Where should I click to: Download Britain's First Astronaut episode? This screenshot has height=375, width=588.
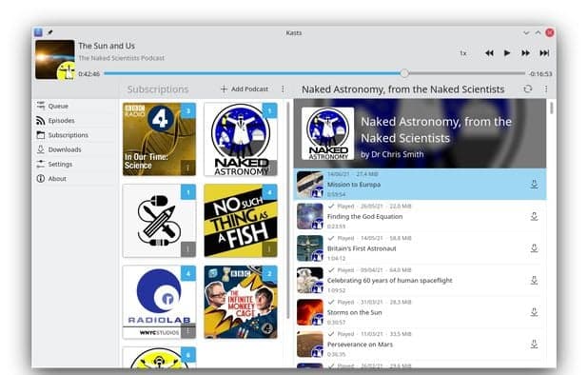[x=535, y=248]
